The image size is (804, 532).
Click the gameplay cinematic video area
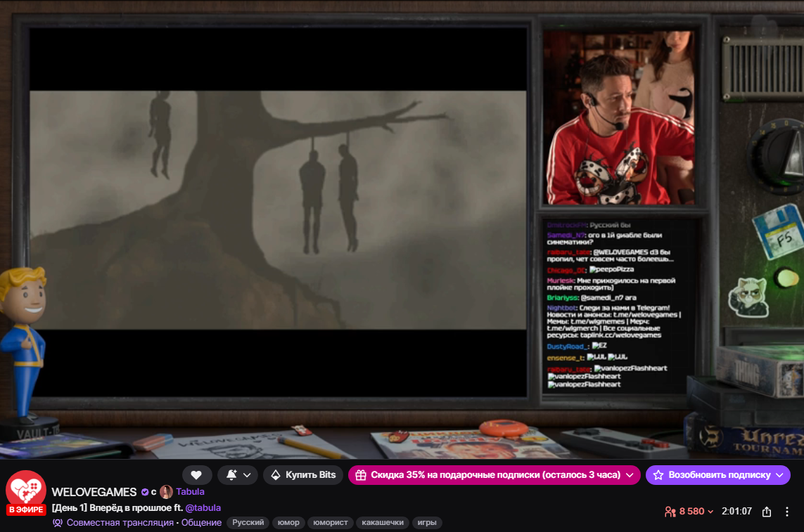pyautogui.click(x=278, y=210)
